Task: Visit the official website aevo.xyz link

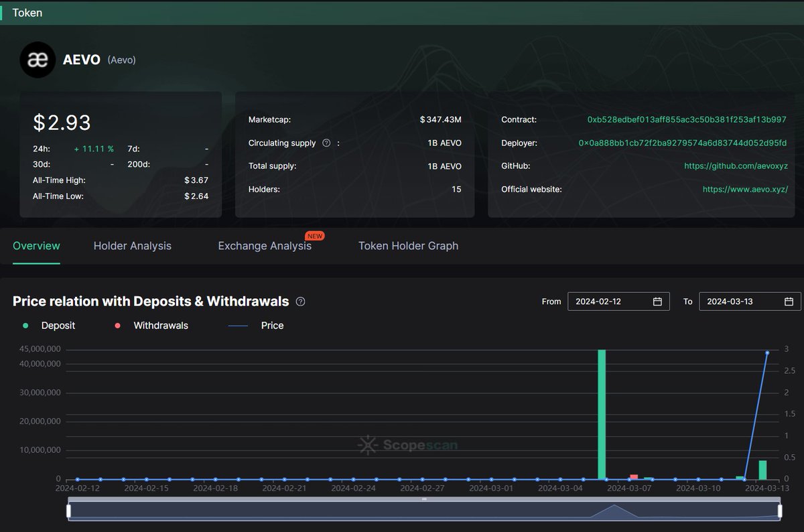Action: click(x=745, y=189)
